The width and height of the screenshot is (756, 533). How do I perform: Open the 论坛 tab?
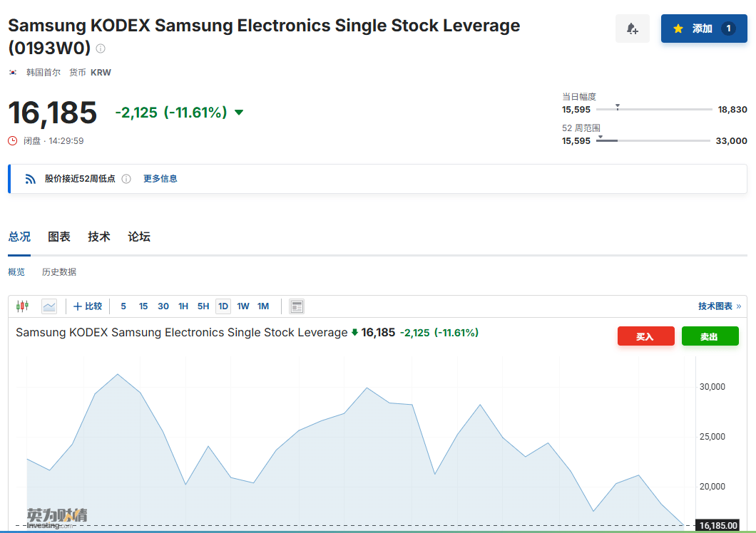(139, 237)
